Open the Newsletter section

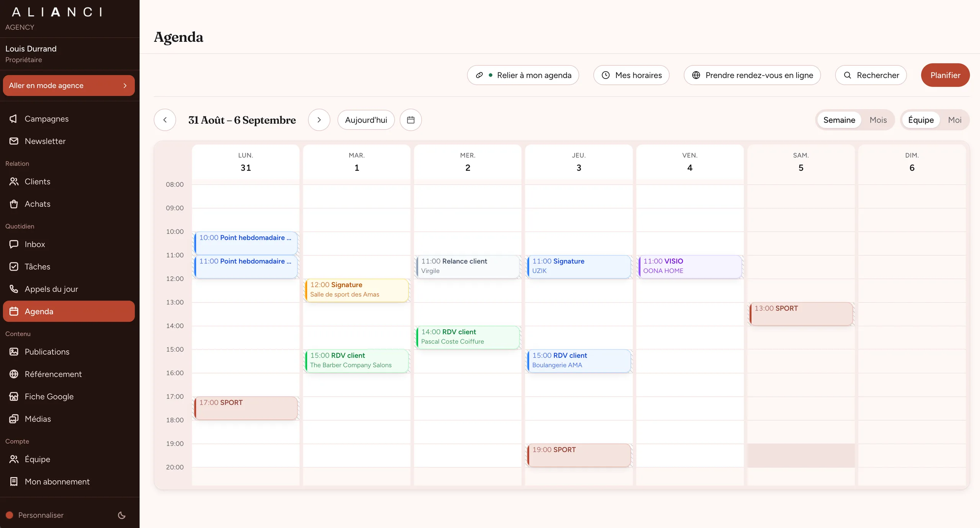[x=69, y=141]
